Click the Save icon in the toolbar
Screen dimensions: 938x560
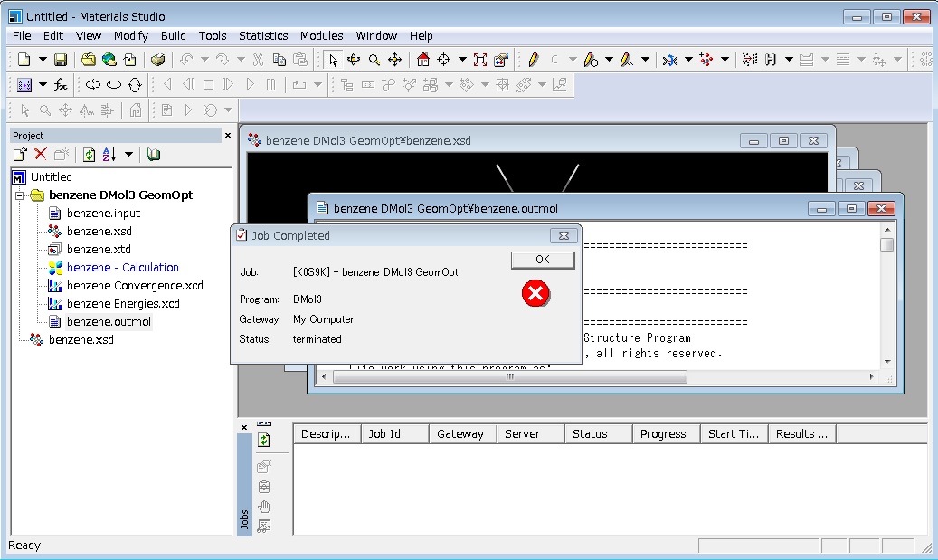[61, 60]
